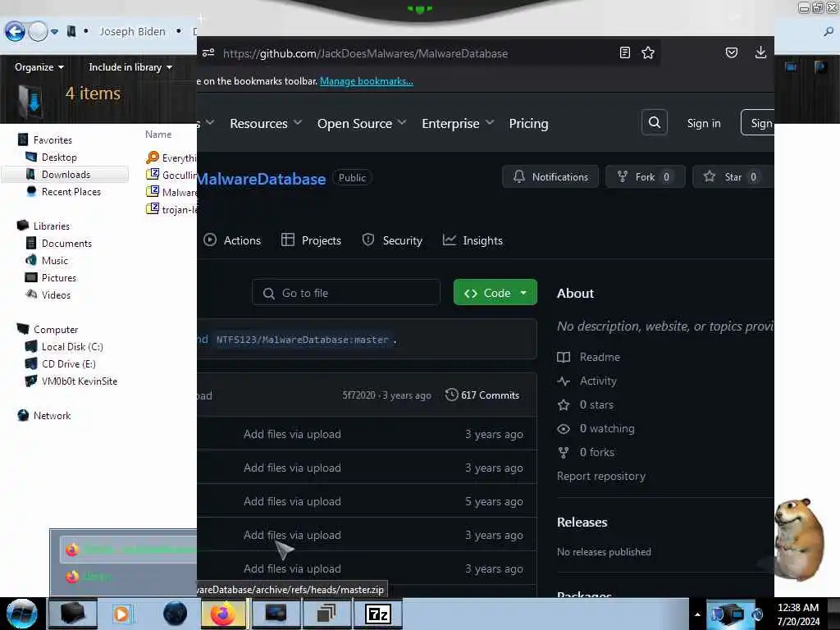This screenshot has height=630, width=840.
Task: Open the media player taskbar icon
Action: [121, 614]
